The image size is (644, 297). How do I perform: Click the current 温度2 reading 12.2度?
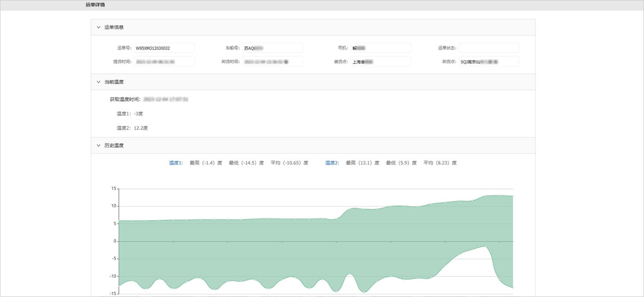pos(141,128)
